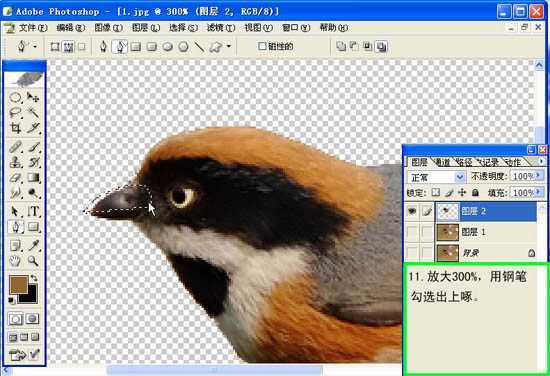Click the foreground color swatch
Image resolution: width=550 pixels, height=376 pixels.
[x=18, y=284]
